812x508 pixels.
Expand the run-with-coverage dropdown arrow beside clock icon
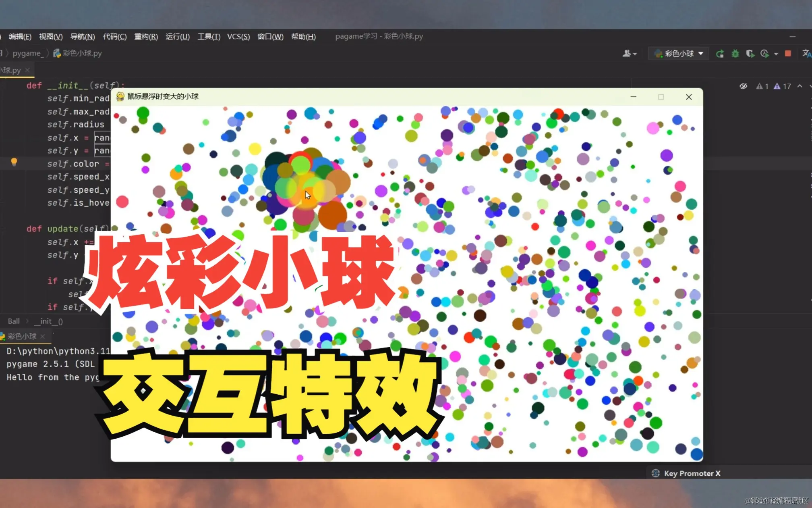(x=777, y=53)
